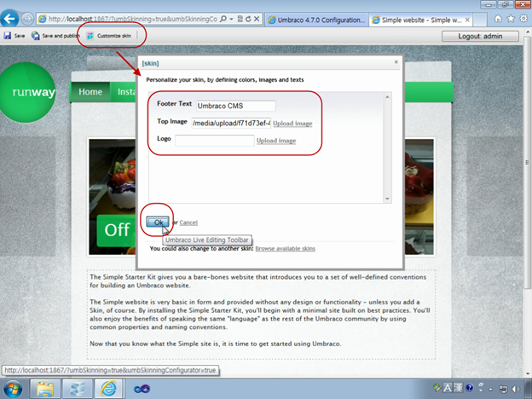
Task: Close the Simple website tab
Action: click(467, 20)
